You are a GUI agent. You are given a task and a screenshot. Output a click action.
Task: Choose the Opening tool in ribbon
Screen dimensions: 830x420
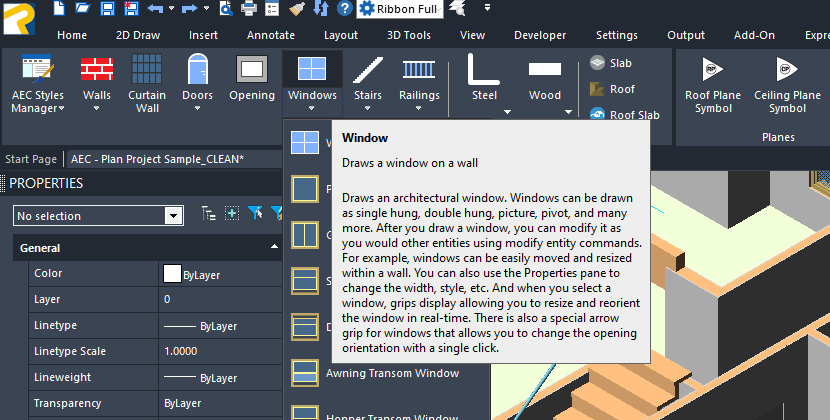coord(251,80)
